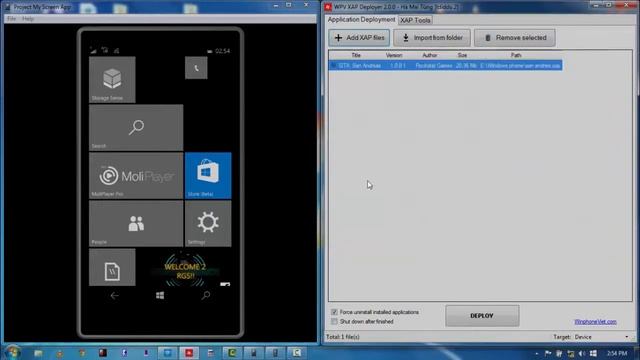The height and width of the screenshot is (360, 640).
Task: Sort list by Path column header
Action: [516, 55]
